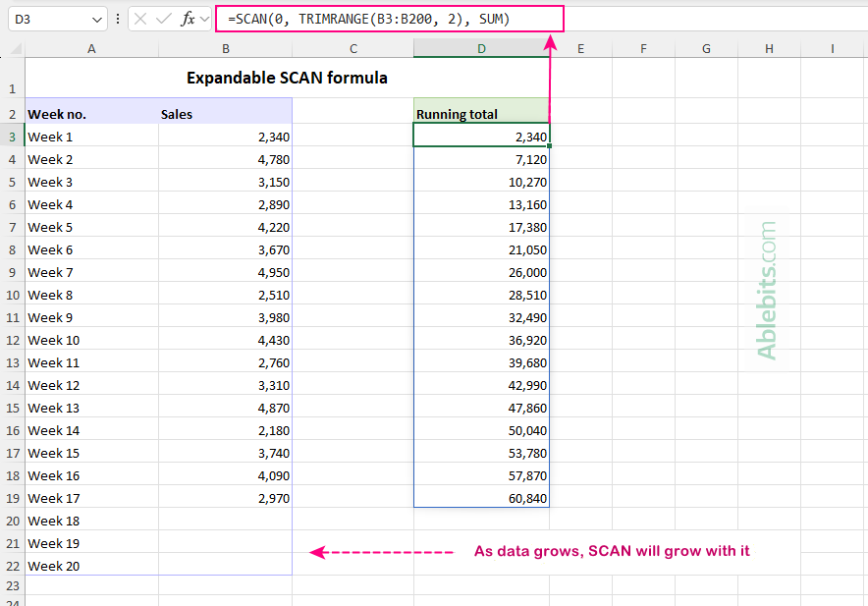This screenshot has width=868, height=606.
Task: Click the sales value 4,870
Action: pyautogui.click(x=225, y=408)
